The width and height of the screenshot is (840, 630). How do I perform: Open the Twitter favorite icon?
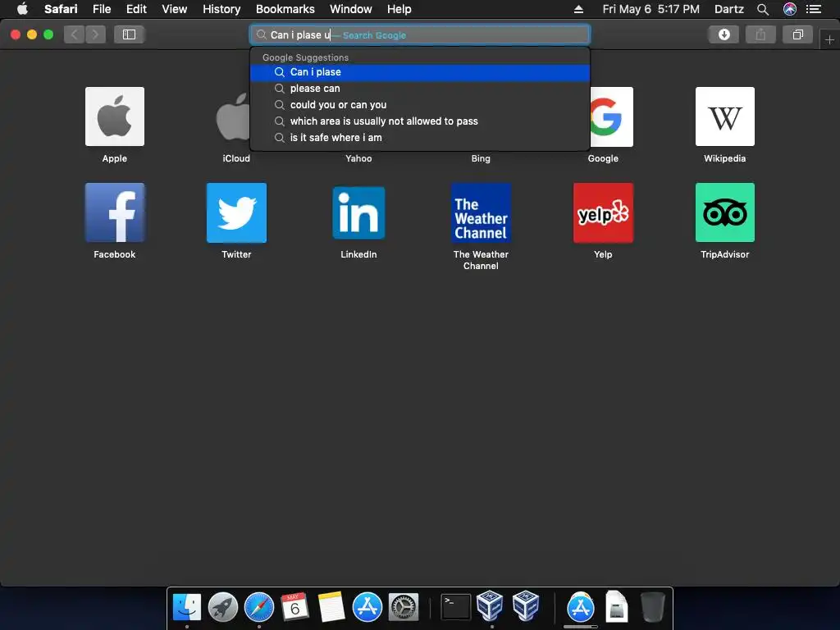(x=236, y=212)
